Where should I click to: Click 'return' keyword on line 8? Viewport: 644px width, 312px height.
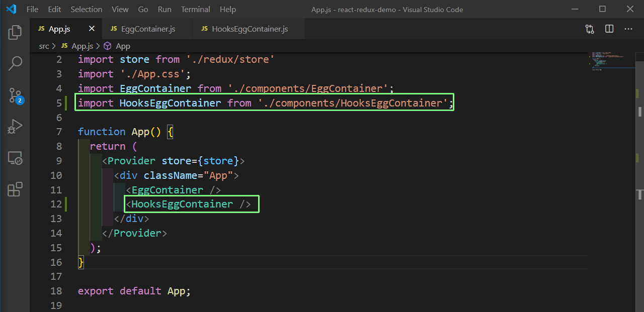point(108,146)
